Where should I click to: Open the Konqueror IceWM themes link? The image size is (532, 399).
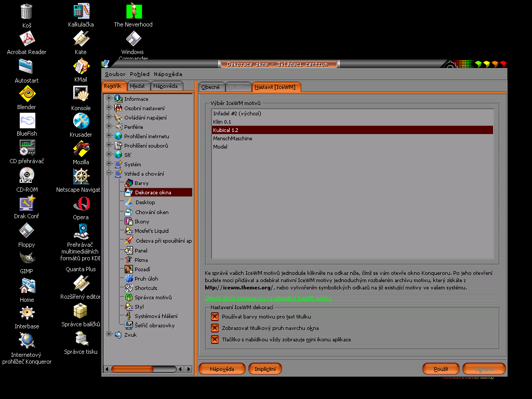point(268,298)
